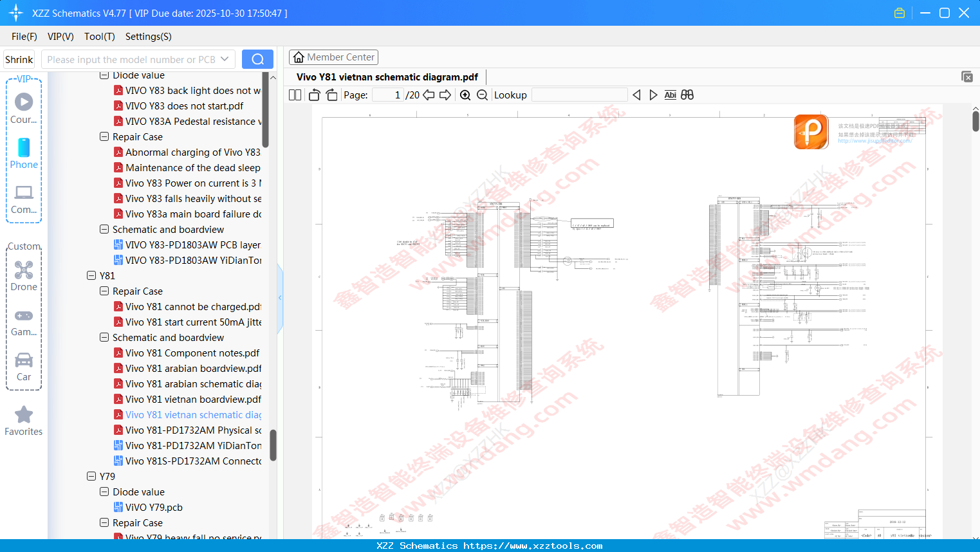Click the model number search input field
980x552 pixels.
click(x=132, y=59)
